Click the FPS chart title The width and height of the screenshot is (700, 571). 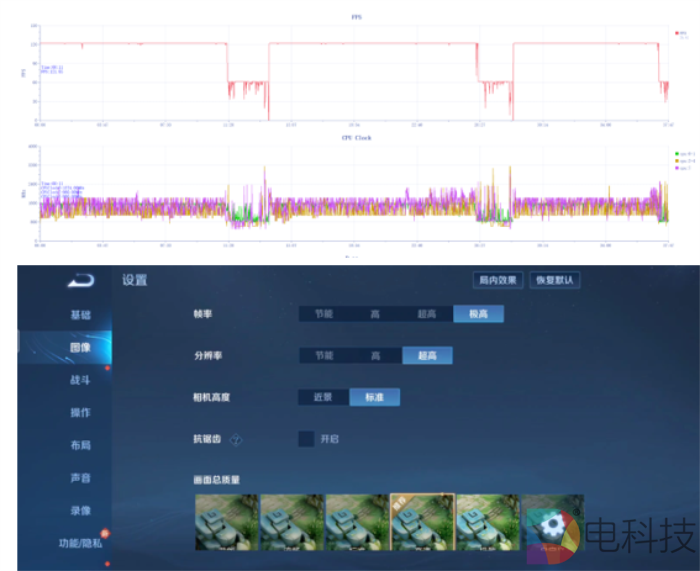pyautogui.click(x=356, y=17)
